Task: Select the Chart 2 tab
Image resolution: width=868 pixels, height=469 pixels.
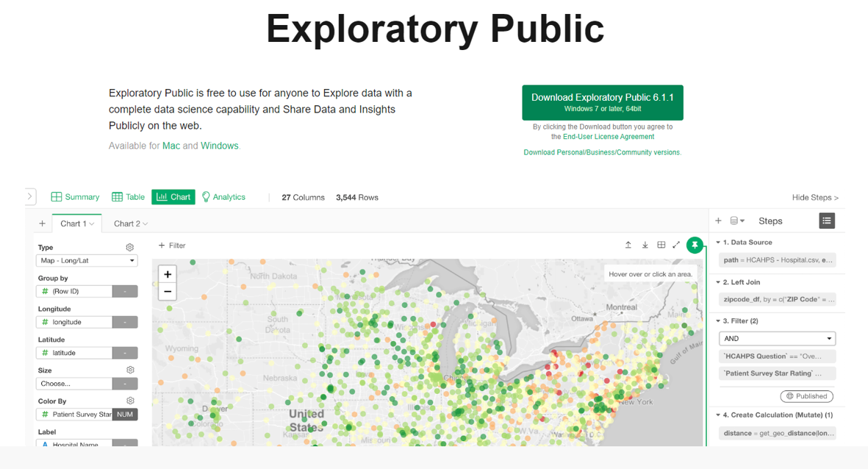Action: [x=131, y=223]
